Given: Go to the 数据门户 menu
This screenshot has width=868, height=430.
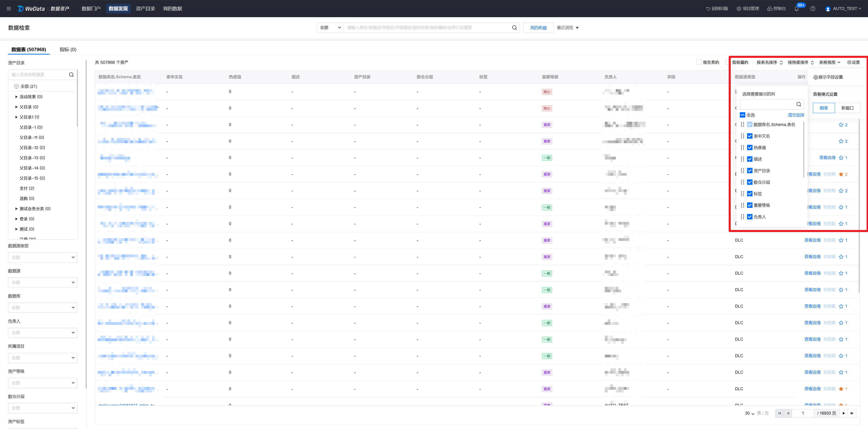Looking at the screenshot, I should click(x=91, y=9).
